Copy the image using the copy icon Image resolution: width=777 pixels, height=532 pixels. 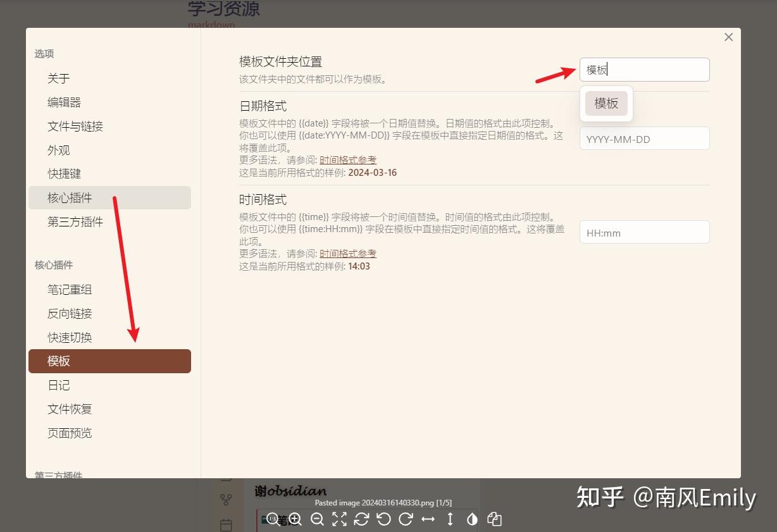click(x=495, y=520)
